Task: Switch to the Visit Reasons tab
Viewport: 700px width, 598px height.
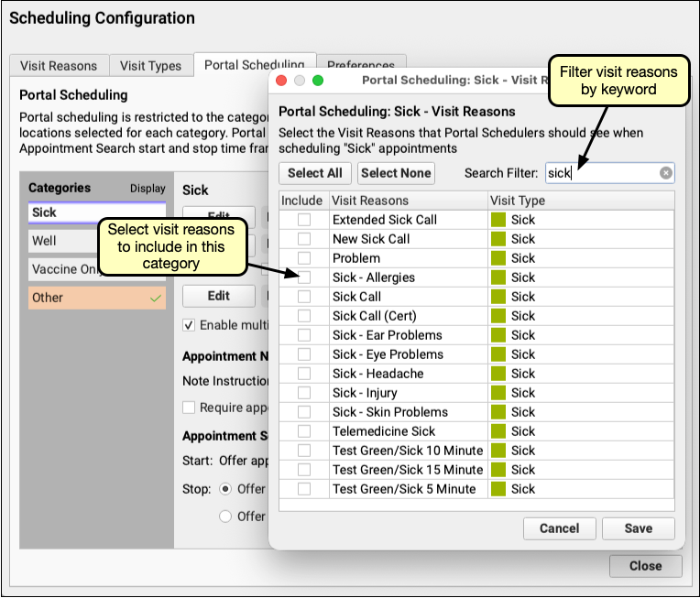Action: [59, 66]
